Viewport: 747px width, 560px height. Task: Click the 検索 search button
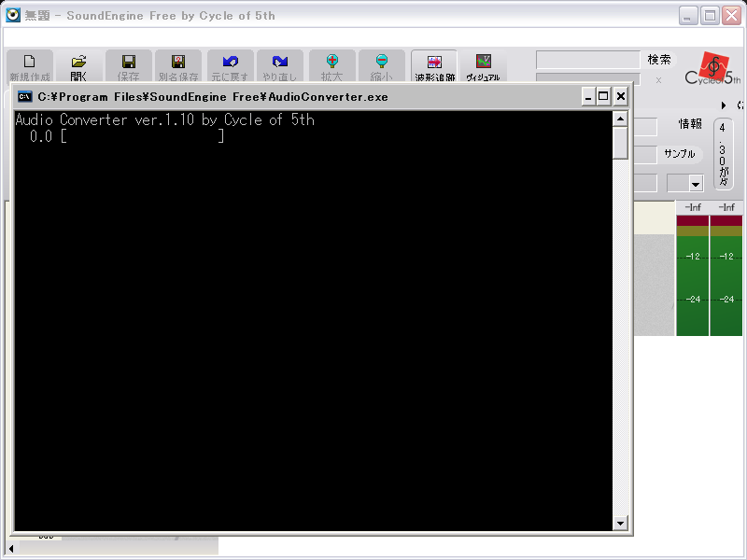(x=659, y=60)
